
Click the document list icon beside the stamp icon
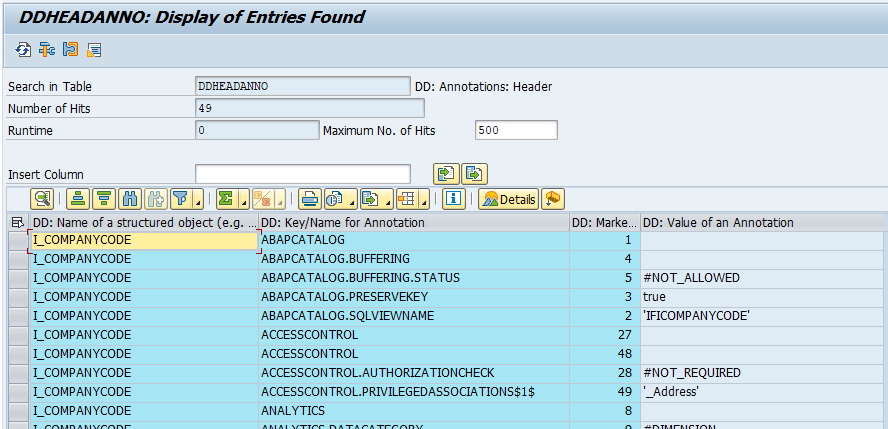click(x=94, y=50)
